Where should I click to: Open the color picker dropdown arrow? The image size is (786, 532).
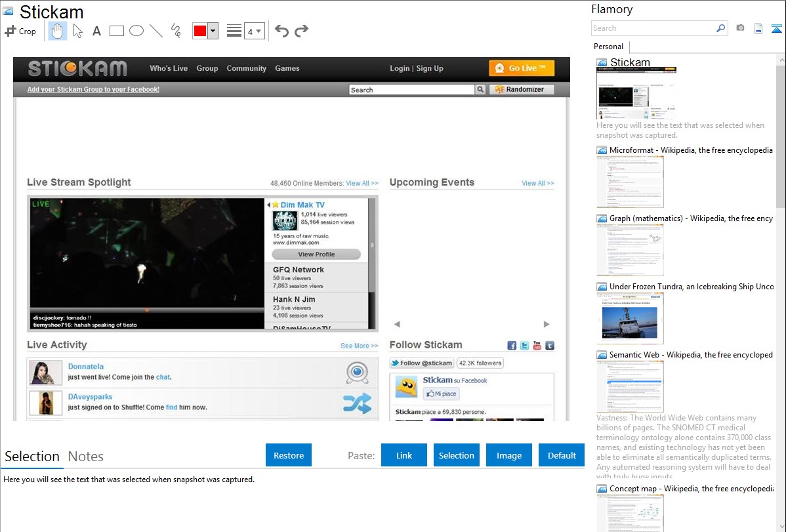coord(213,31)
